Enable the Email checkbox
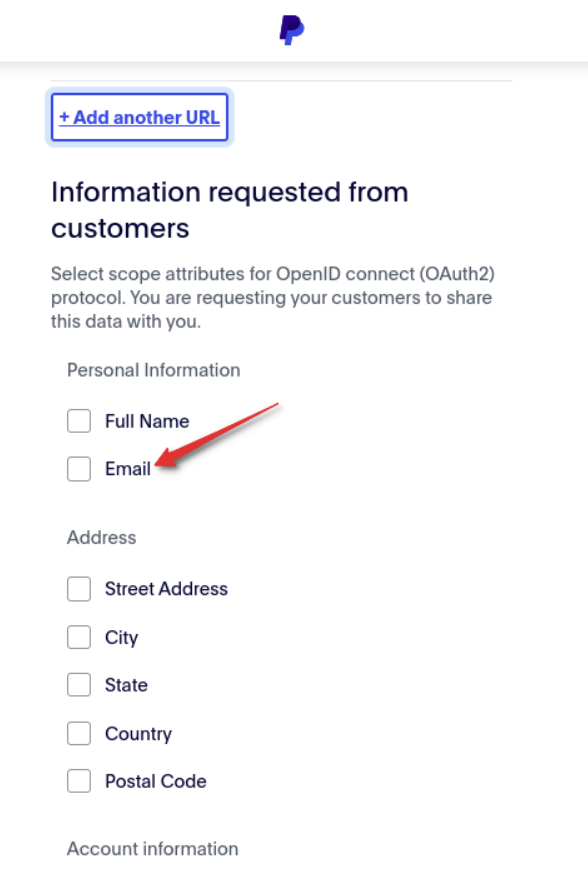The image size is (588, 871). coord(79,469)
